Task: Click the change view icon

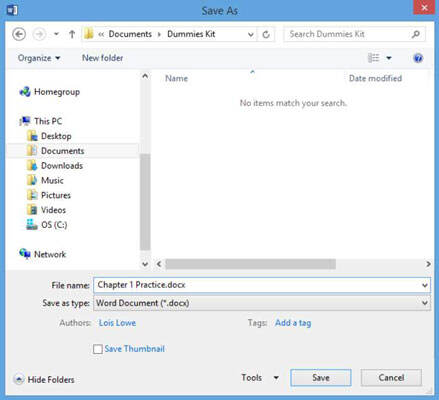Action: (x=373, y=58)
